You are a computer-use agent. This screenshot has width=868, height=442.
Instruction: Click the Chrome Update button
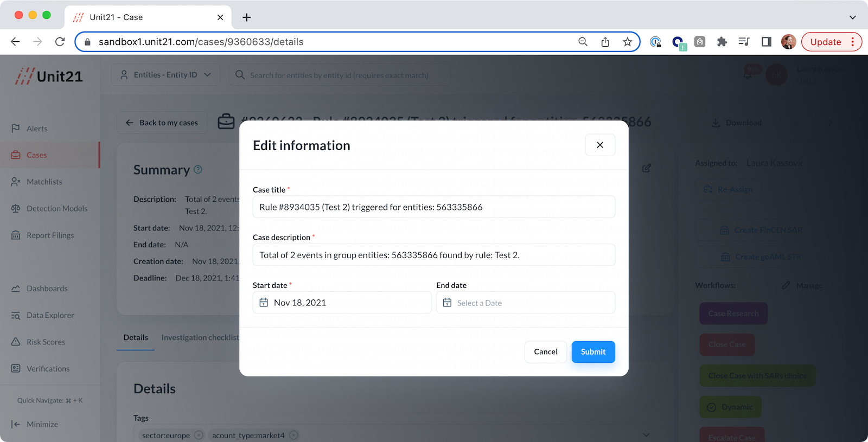(x=832, y=42)
